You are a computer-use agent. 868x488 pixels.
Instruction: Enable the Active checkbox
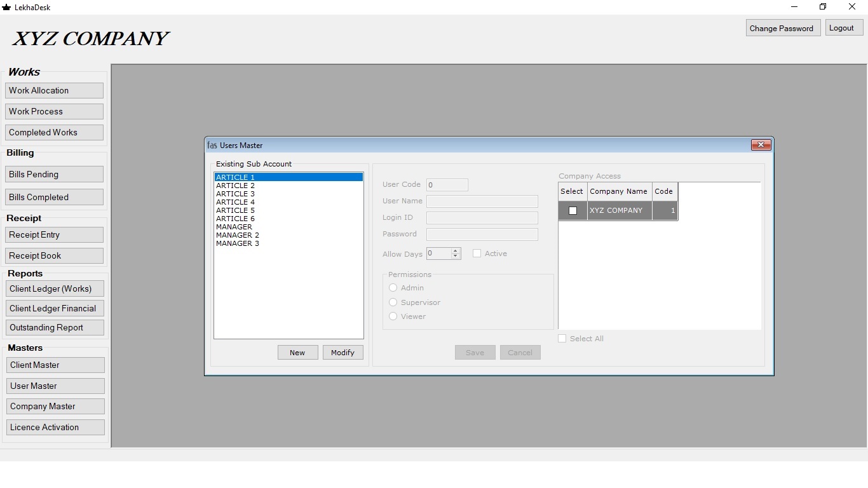(x=477, y=254)
